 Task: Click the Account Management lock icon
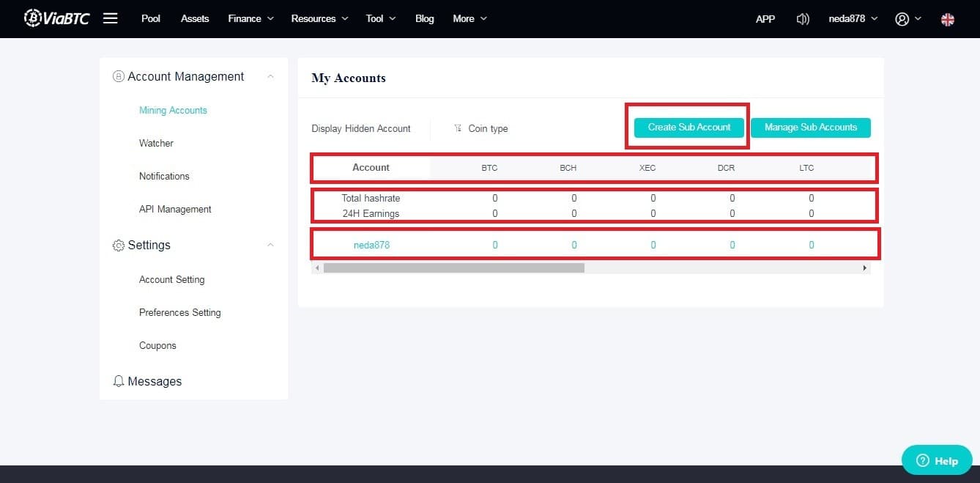point(118,76)
